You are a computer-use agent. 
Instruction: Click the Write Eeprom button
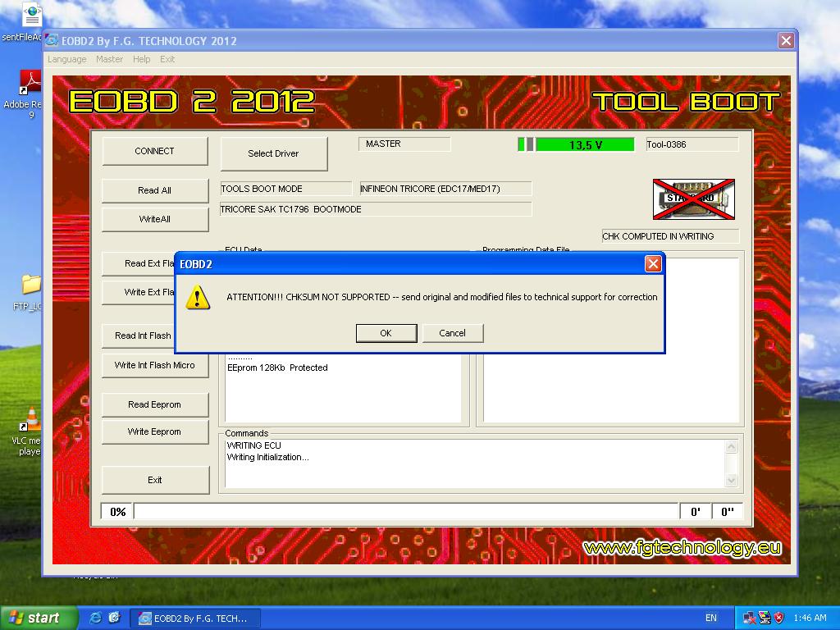(155, 431)
